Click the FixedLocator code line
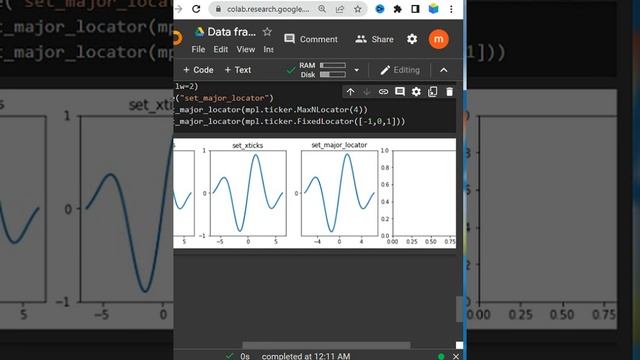640x360 pixels. (290, 122)
